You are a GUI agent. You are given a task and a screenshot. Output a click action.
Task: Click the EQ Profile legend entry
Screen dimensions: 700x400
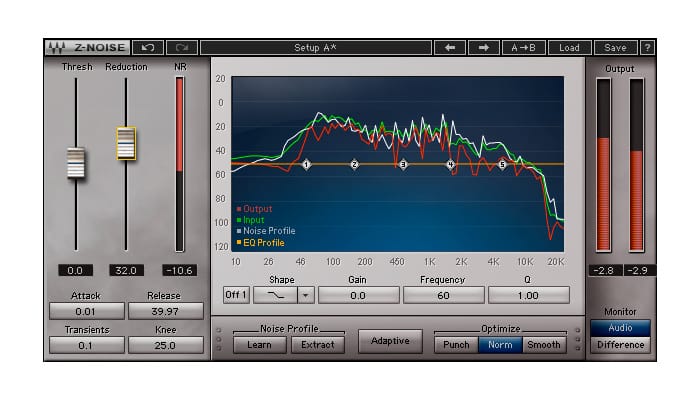[260, 242]
